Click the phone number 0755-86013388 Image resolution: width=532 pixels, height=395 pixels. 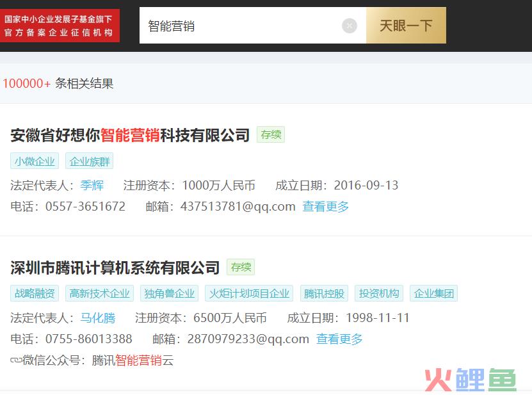(88, 339)
